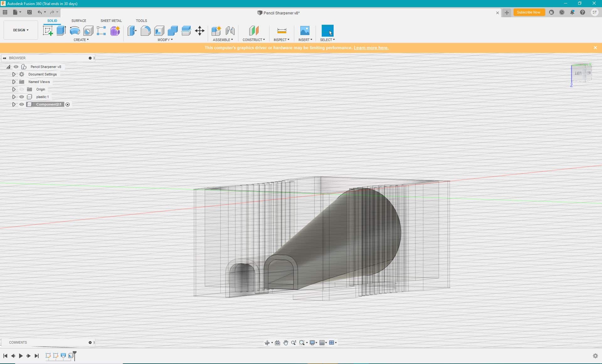
Task: Open the data panel grid icon
Action: [x=5, y=12]
